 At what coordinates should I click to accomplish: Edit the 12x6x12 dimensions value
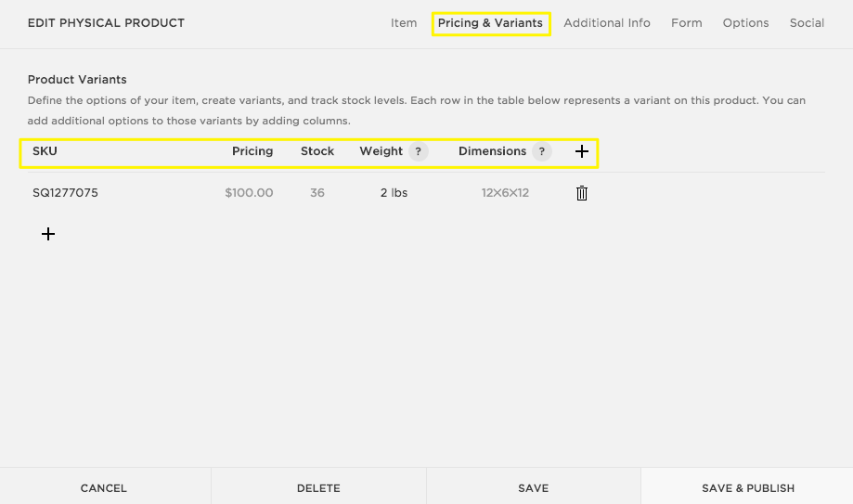[x=505, y=193]
